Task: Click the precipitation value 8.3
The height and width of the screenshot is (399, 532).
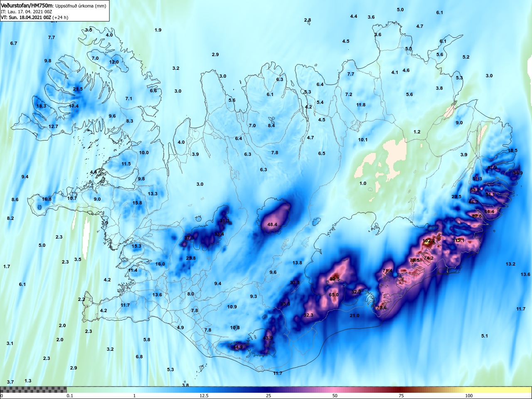Action: pyautogui.click(x=130, y=121)
